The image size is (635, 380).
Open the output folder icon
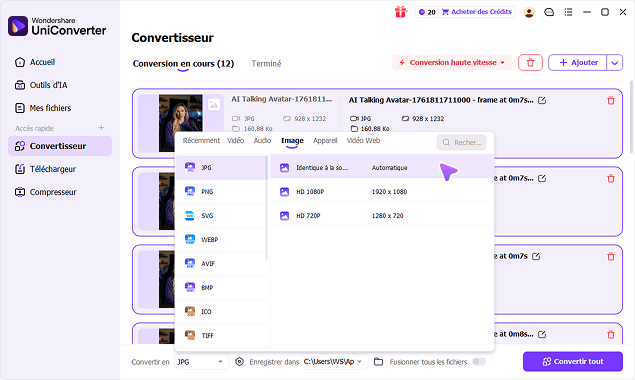click(x=378, y=361)
